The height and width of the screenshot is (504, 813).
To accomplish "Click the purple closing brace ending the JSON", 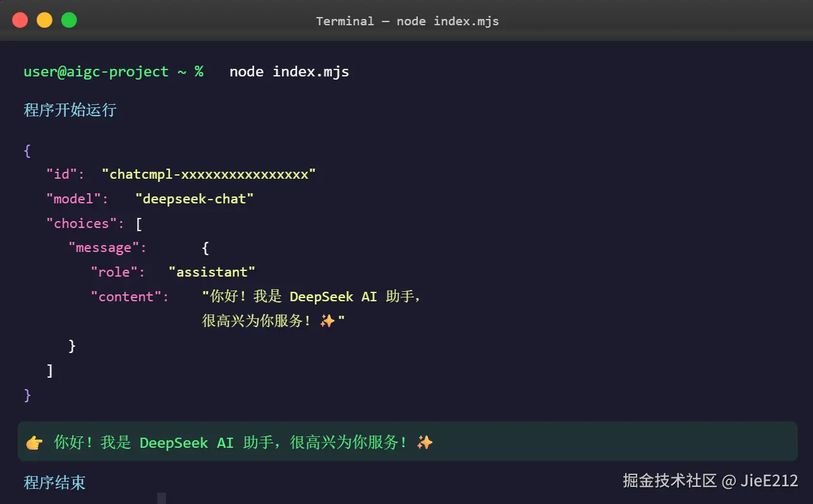I will [27, 395].
